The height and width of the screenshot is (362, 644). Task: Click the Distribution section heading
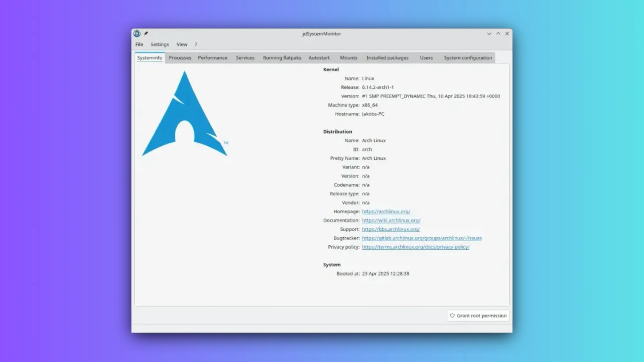pyautogui.click(x=337, y=132)
